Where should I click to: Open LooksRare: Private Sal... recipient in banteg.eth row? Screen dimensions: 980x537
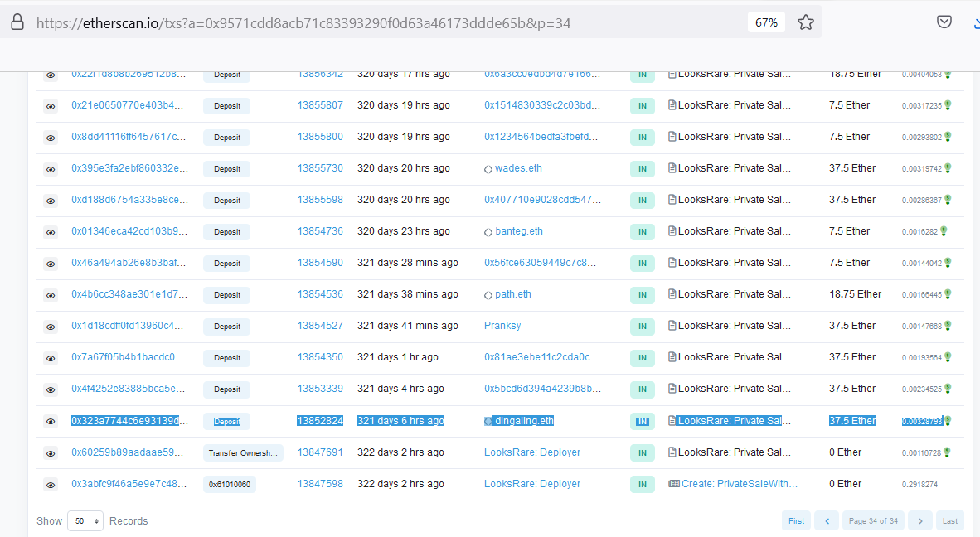(x=735, y=231)
